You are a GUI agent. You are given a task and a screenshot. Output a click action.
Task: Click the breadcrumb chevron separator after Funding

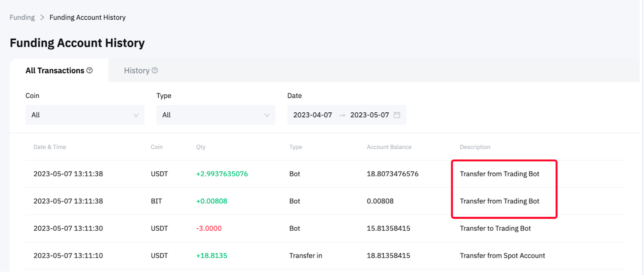click(42, 17)
